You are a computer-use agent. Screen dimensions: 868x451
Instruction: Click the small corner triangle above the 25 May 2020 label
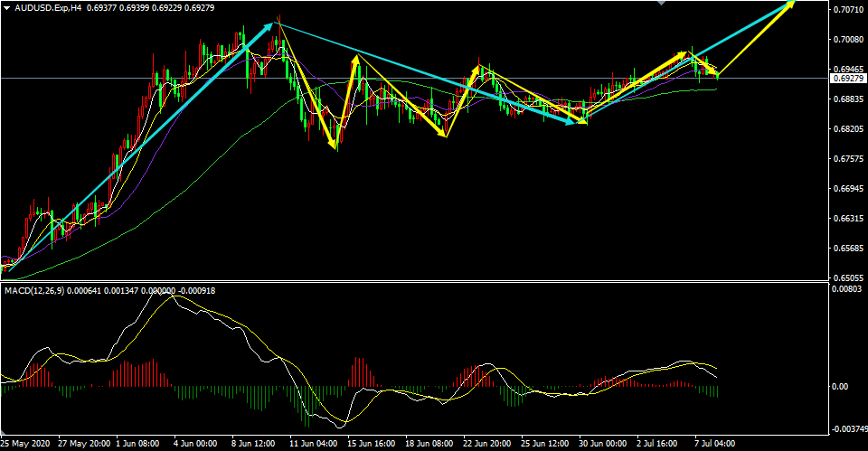(x=4, y=433)
